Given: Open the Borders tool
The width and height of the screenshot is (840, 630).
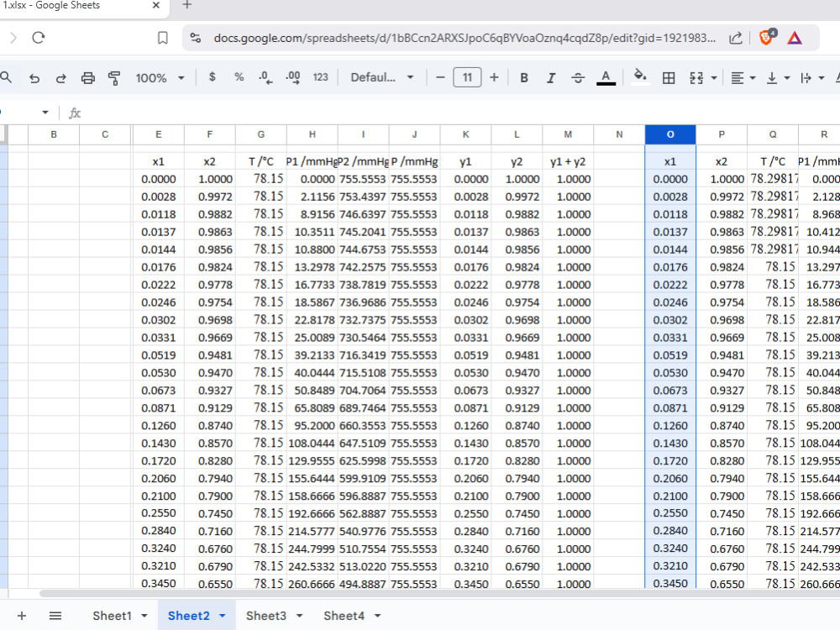Looking at the screenshot, I should [669, 78].
